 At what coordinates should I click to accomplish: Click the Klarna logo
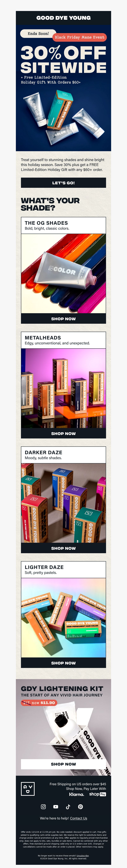(x=77, y=794)
